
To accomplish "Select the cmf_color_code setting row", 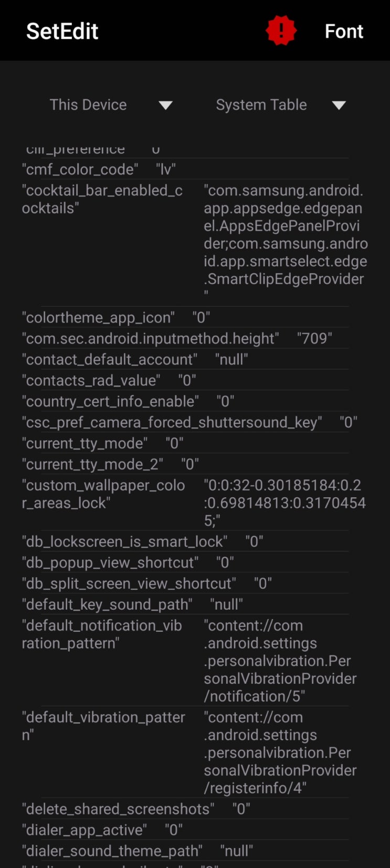I will tap(99, 170).
